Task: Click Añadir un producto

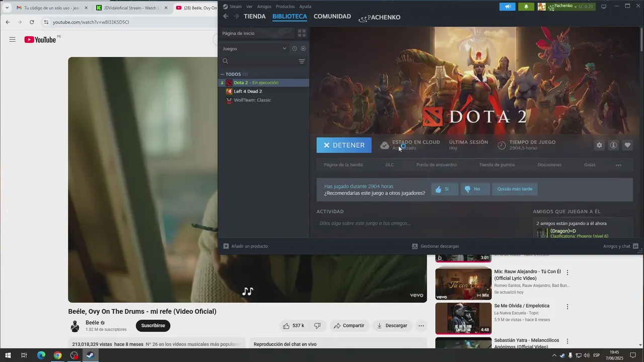Action: [x=246, y=246]
